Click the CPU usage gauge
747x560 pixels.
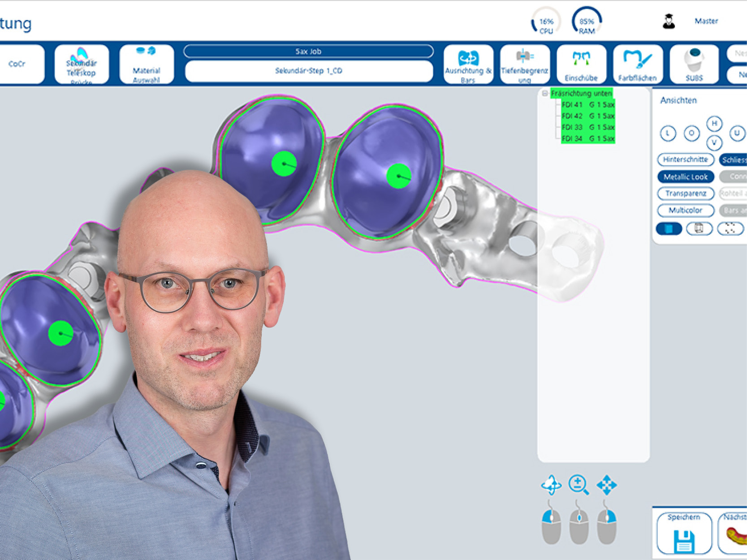point(546,21)
